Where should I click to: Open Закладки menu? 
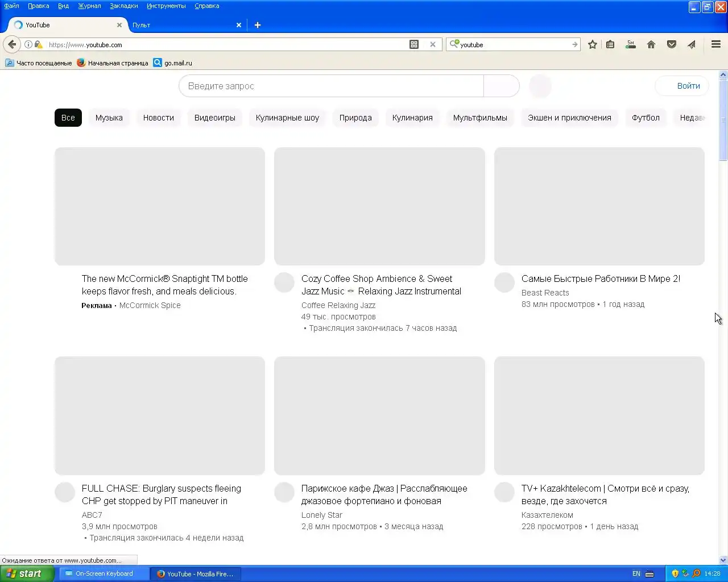pos(124,6)
